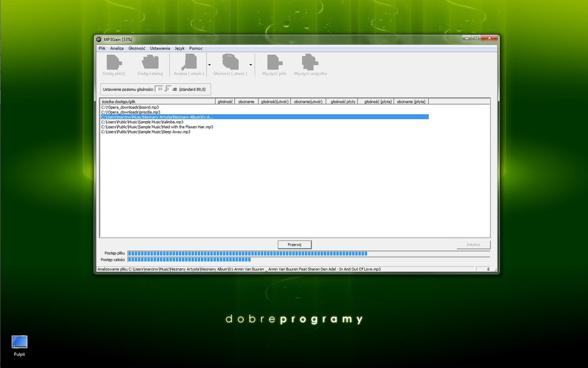Select the priscilla.mp3 file row

tap(265, 112)
